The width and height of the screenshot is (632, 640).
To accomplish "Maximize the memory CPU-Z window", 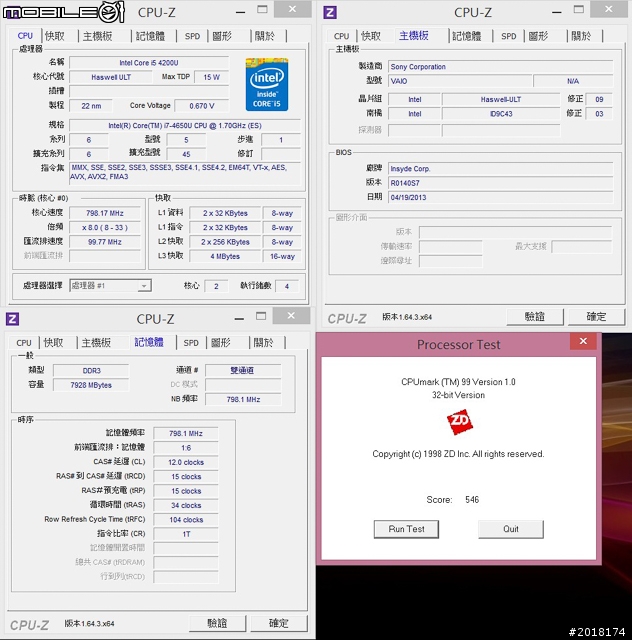I will click(261, 316).
